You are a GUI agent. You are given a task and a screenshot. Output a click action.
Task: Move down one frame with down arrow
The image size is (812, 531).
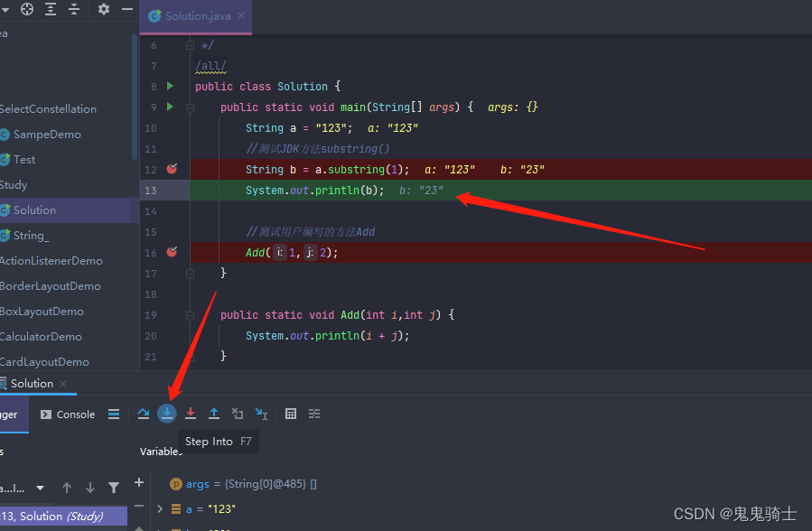tap(90, 488)
